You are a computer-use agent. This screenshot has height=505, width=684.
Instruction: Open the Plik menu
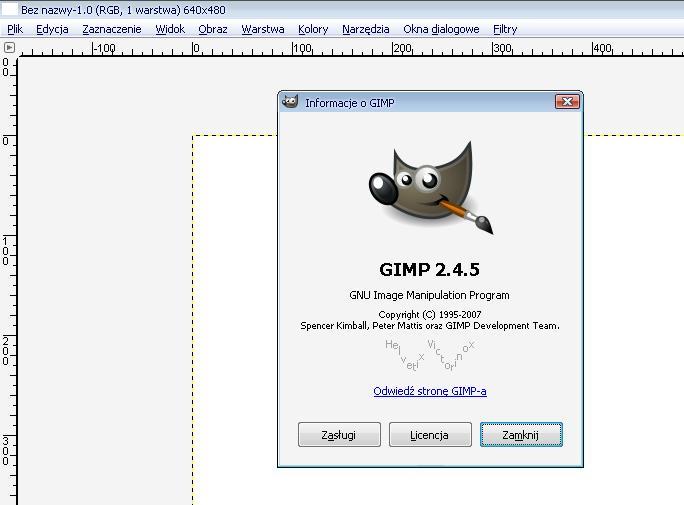pos(15,29)
